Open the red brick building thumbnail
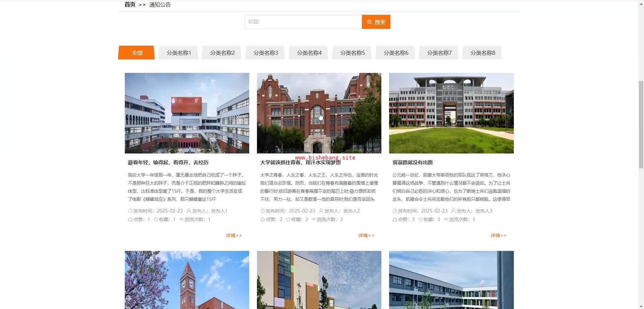This screenshot has height=309, width=644. coord(319,113)
